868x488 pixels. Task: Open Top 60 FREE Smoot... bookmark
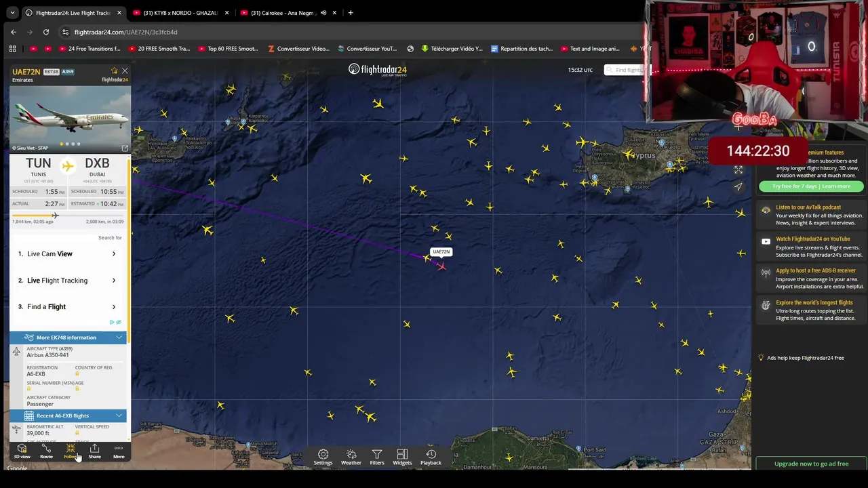[x=229, y=49]
